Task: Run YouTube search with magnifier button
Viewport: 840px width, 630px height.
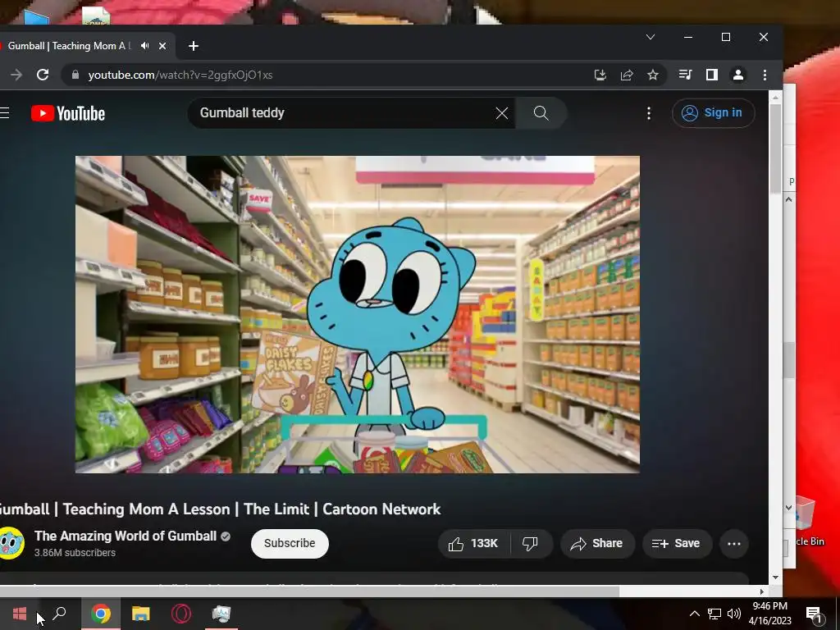Action: point(541,113)
